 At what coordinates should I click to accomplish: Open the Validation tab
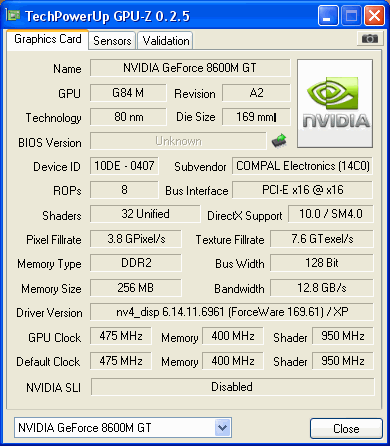pos(166,41)
